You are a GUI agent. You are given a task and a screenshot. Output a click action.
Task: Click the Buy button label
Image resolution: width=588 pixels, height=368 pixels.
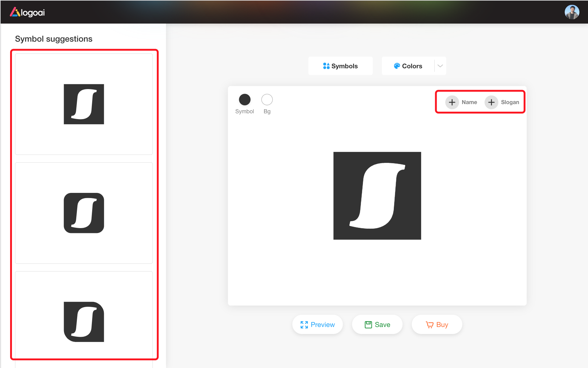442,325
